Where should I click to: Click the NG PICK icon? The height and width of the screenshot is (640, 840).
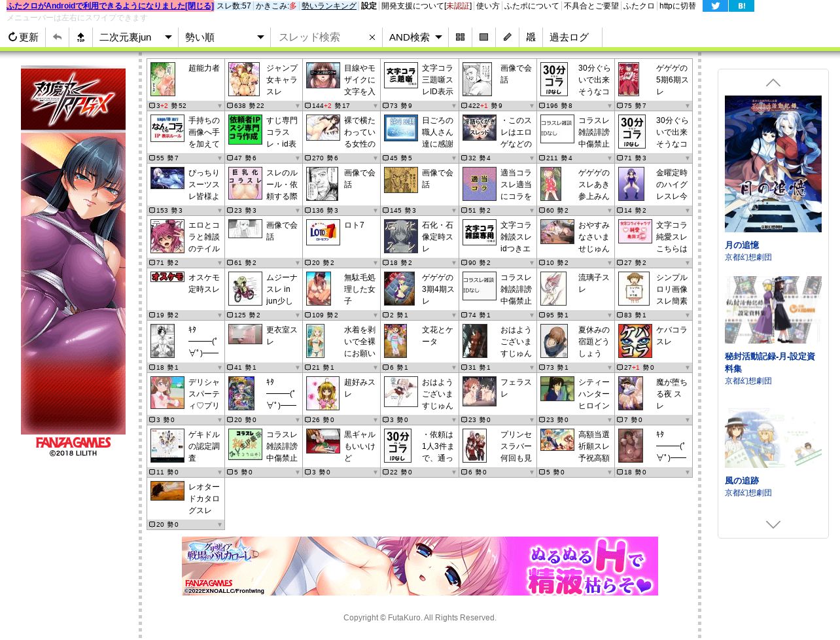[x=531, y=37]
